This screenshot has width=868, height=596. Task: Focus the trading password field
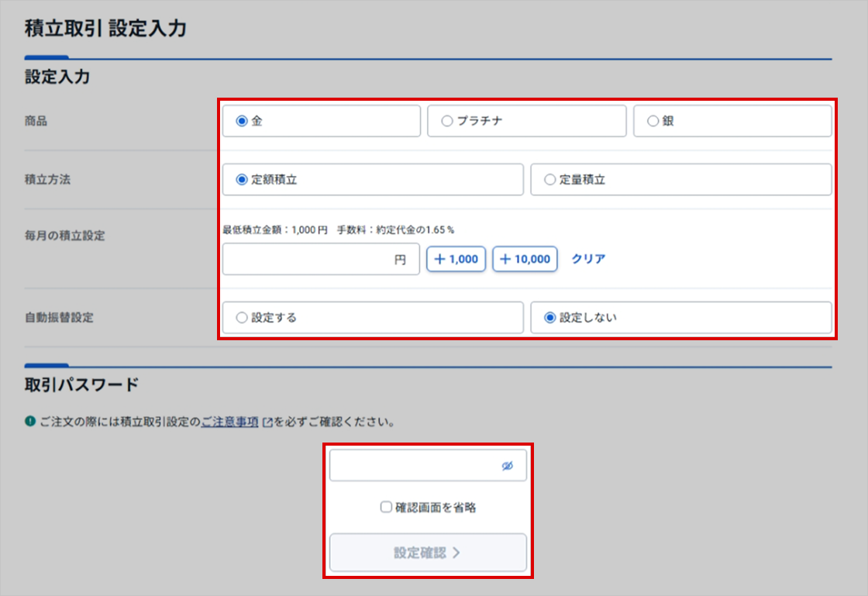point(415,466)
